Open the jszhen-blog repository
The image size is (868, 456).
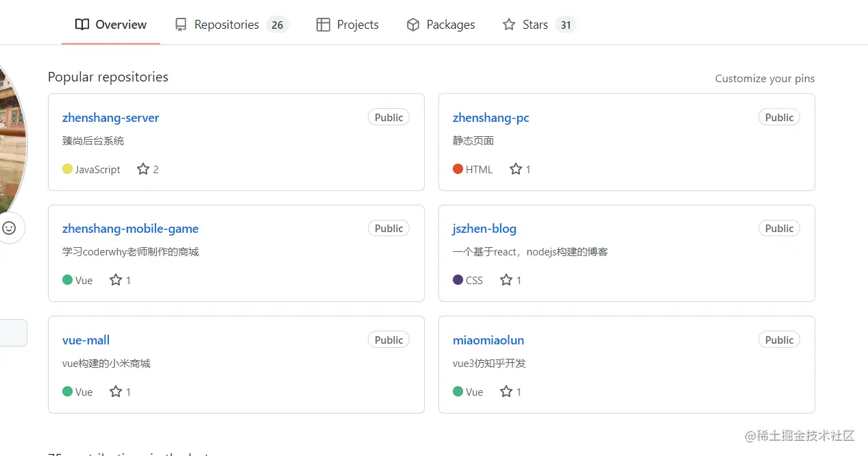[x=485, y=229]
